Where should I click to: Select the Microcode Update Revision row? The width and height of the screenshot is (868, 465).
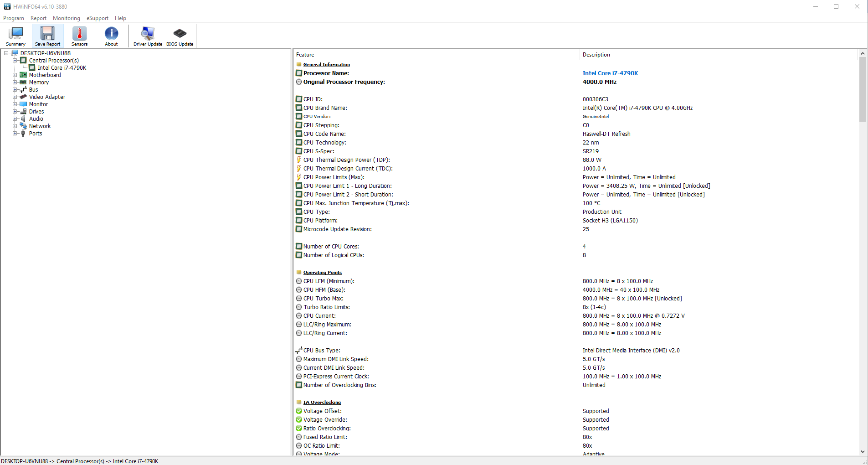click(x=575, y=229)
